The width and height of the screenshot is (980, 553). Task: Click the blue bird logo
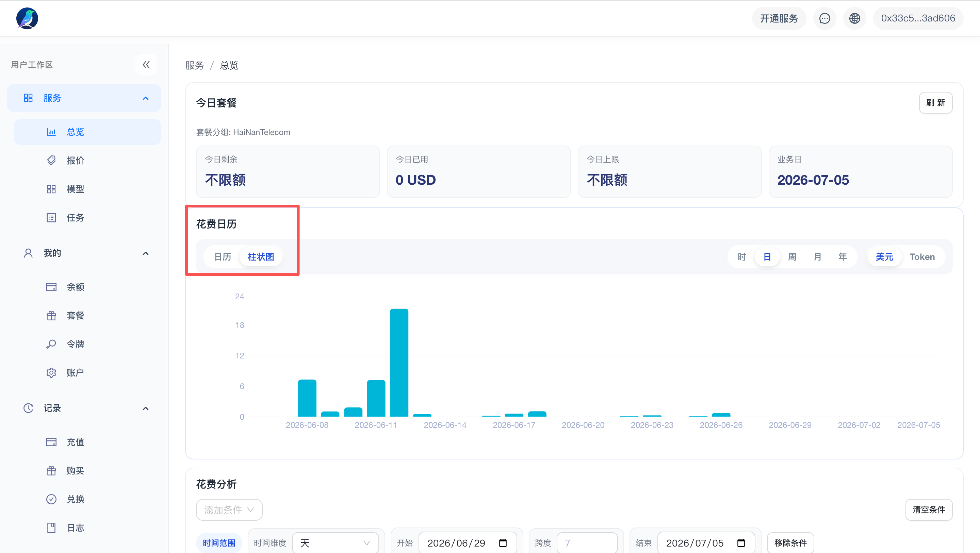pos(27,18)
